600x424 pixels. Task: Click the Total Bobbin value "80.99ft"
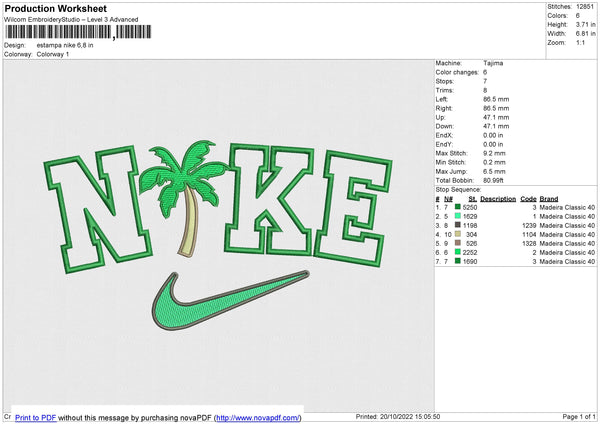(493, 180)
